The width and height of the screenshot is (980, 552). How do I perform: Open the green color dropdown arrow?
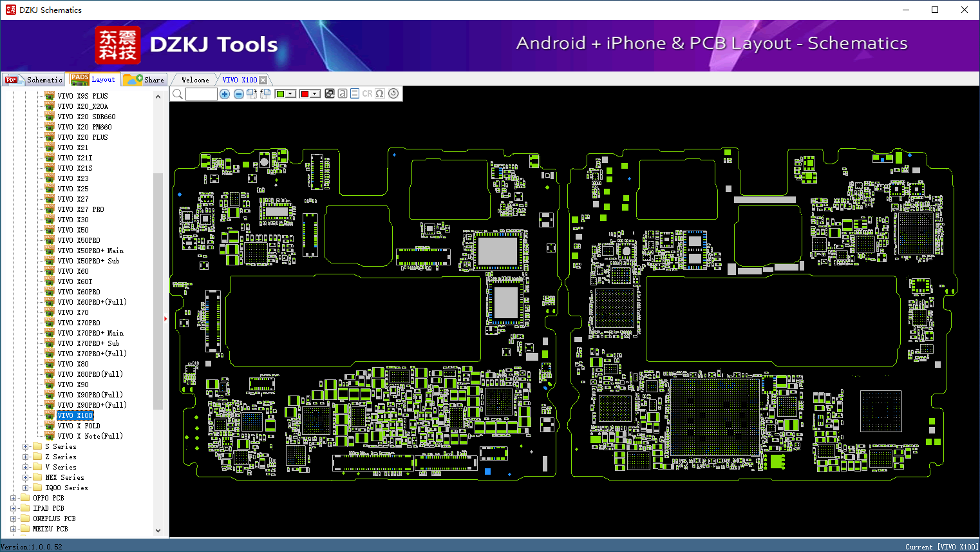click(x=291, y=94)
